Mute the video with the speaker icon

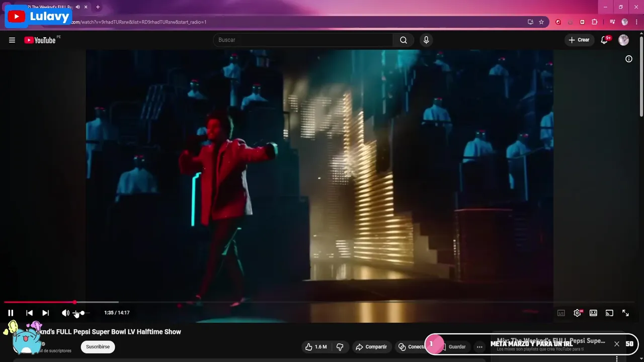[x=65, y=313]
